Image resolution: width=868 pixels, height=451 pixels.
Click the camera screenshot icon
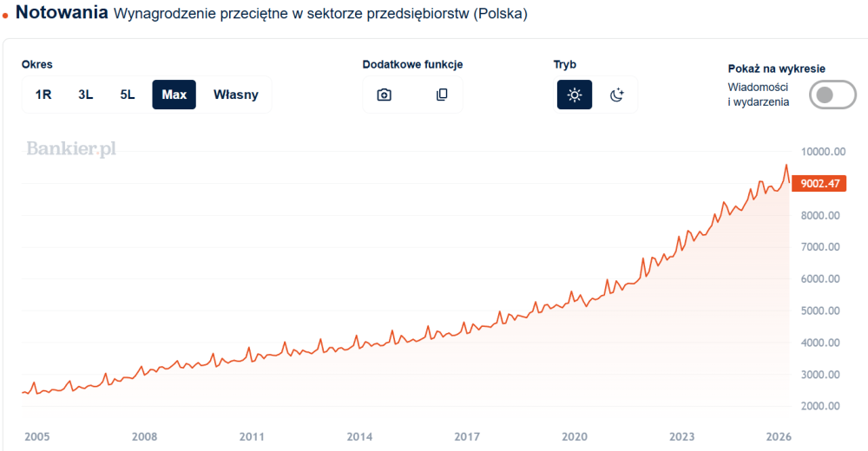pyautogui.click(x=385, y=95)
